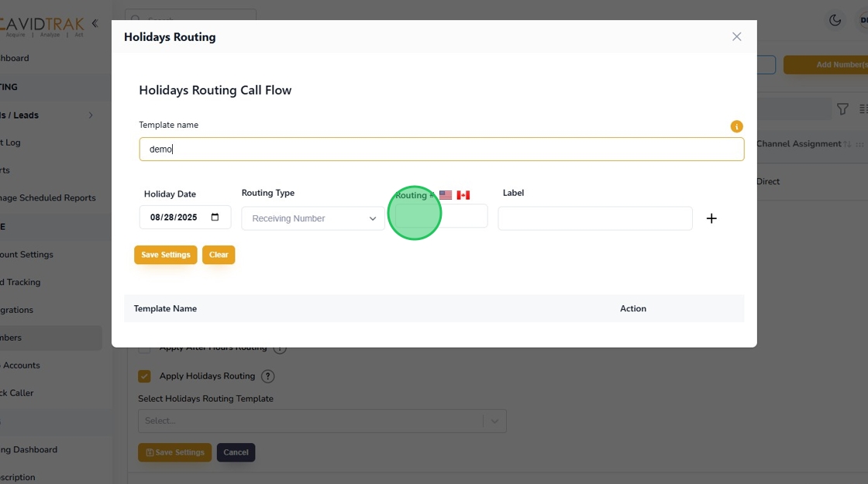Open Block Caller in the sidebar
This screenshot has width=868, height=484.
pyautogui.click(x=17, y=393)
